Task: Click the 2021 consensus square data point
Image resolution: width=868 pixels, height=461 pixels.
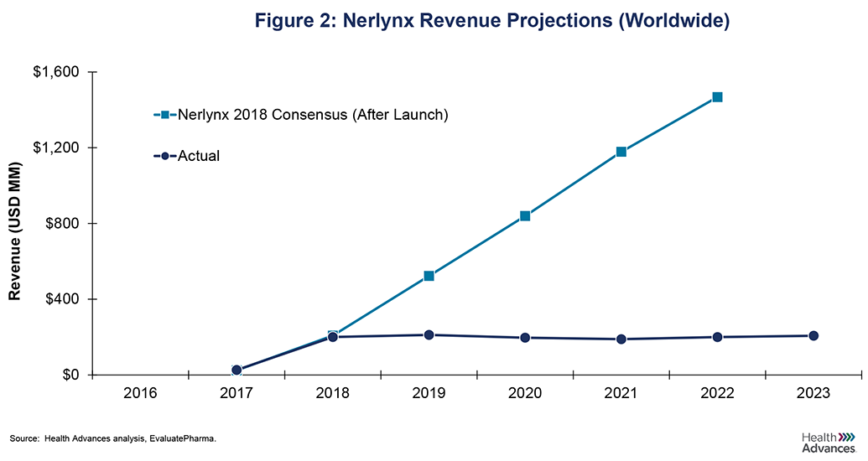Action: coord(621,152)
